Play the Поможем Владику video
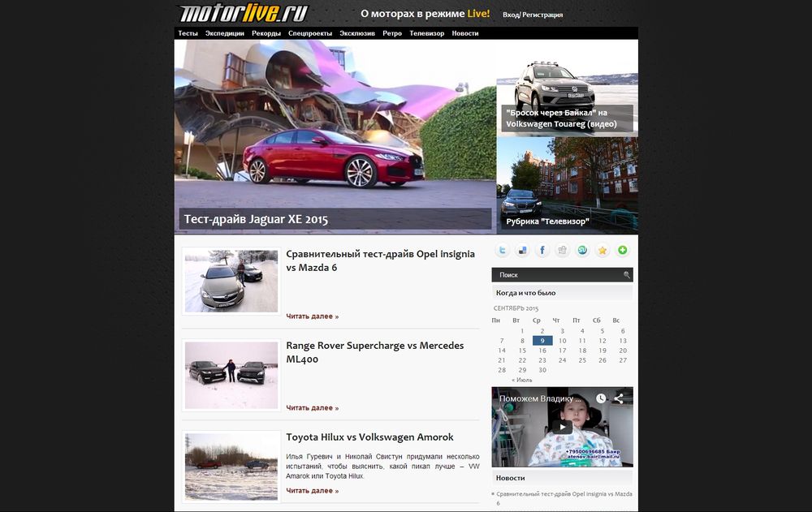This screenshot has width=812, height=512. click(562, 427)
